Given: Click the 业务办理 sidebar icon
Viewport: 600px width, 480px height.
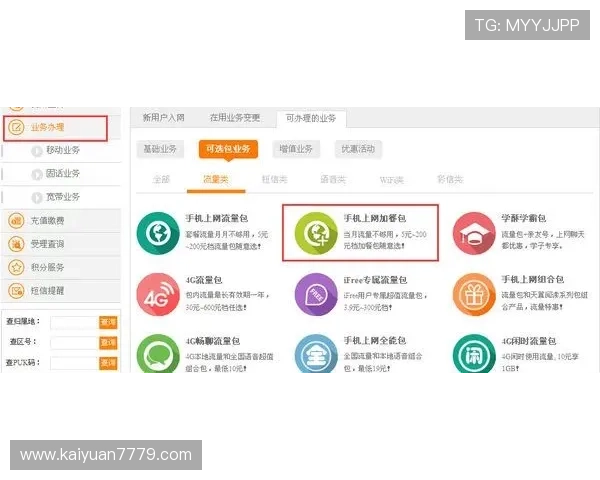Looking at the screenshot, I should pyautogui.click(x=16, y=127).
